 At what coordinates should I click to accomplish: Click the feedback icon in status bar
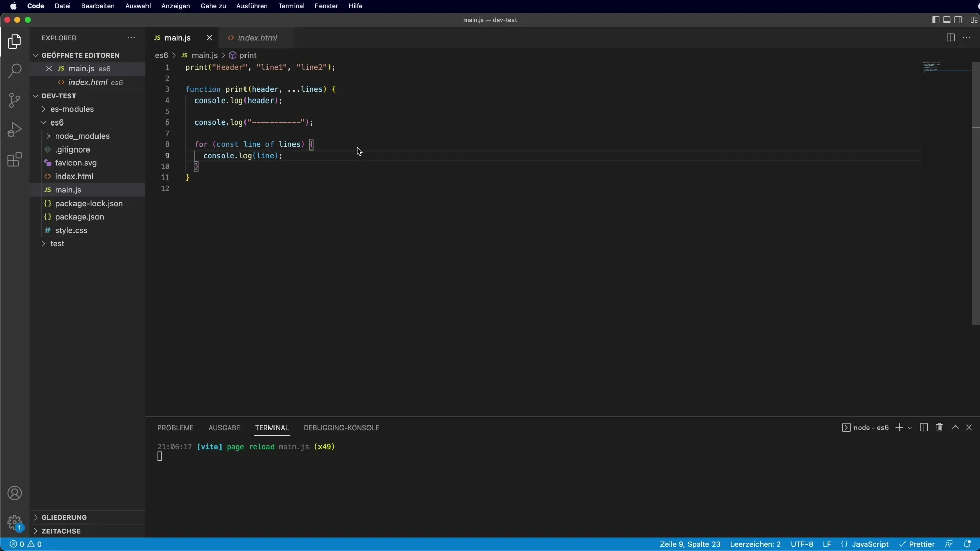[949, 544]
